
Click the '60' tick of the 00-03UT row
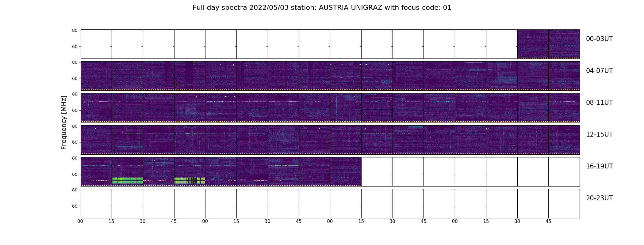point(75,47)
